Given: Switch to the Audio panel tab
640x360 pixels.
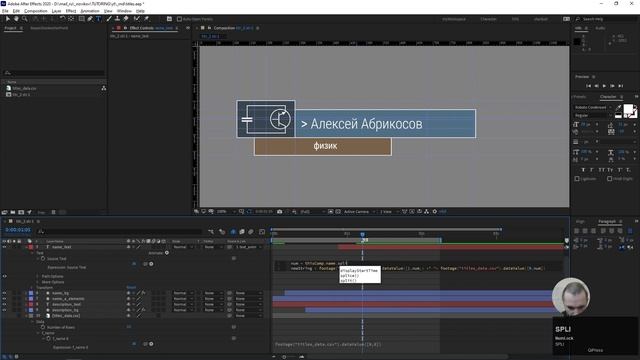Looking at the screenshot, I should coord(600,28).
